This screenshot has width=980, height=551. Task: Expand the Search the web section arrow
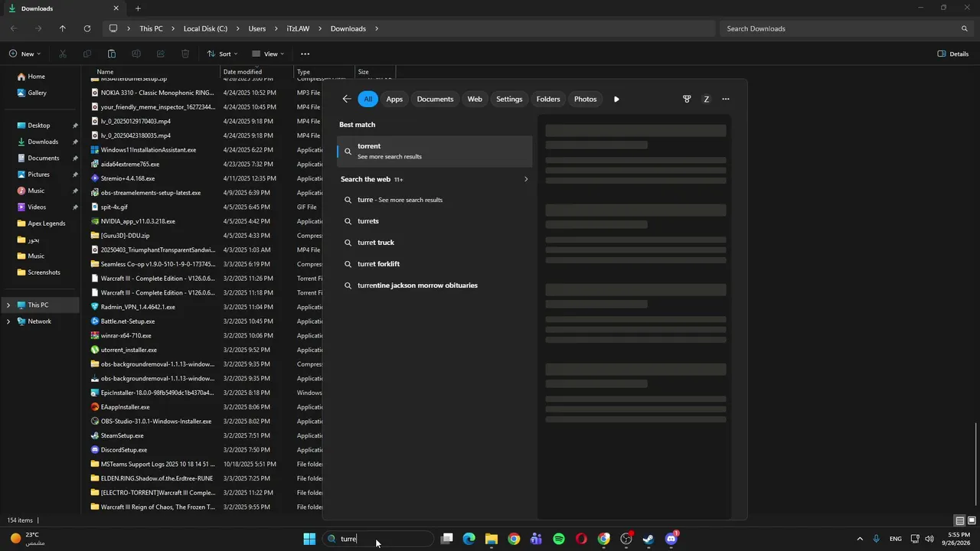(x=525, y=179)
